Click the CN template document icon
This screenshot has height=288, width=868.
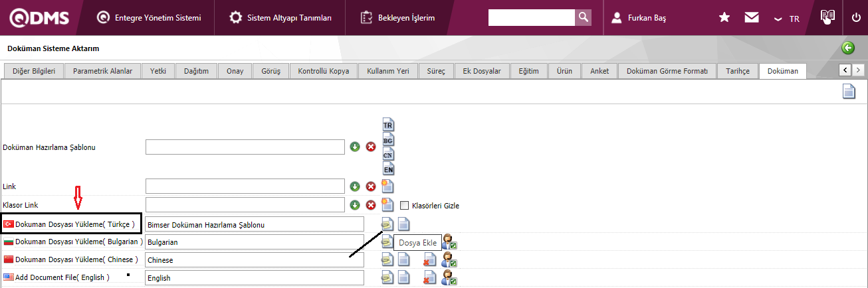(389, 153)
